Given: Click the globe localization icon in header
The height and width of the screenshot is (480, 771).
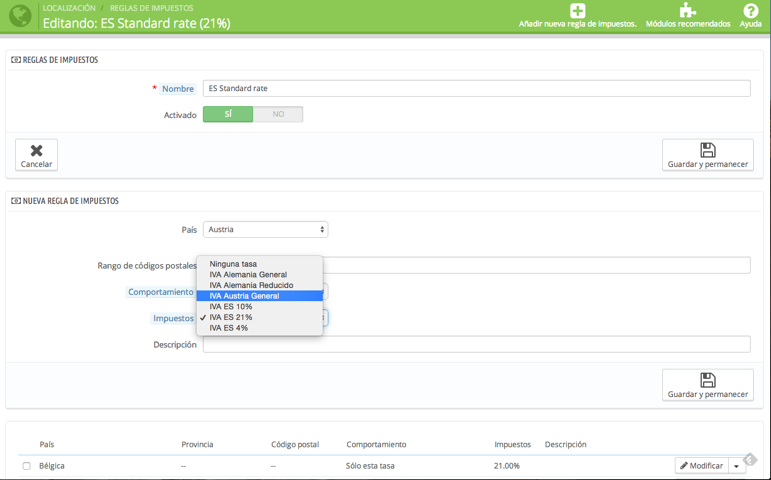Looking at the screenshot, I should (x=20, y=16).
